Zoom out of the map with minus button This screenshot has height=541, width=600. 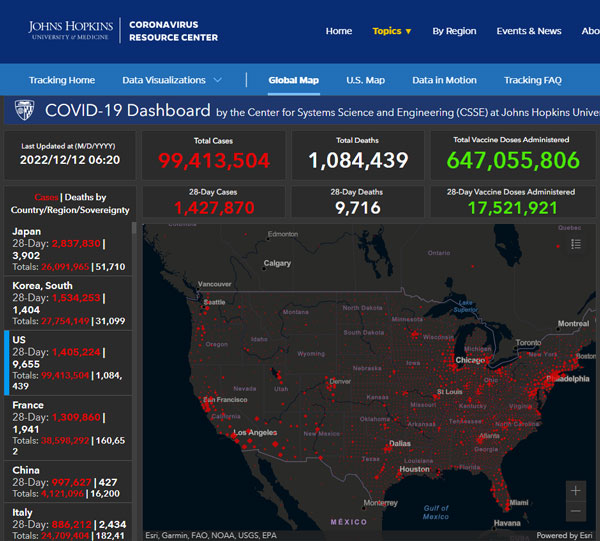[575, 511]
